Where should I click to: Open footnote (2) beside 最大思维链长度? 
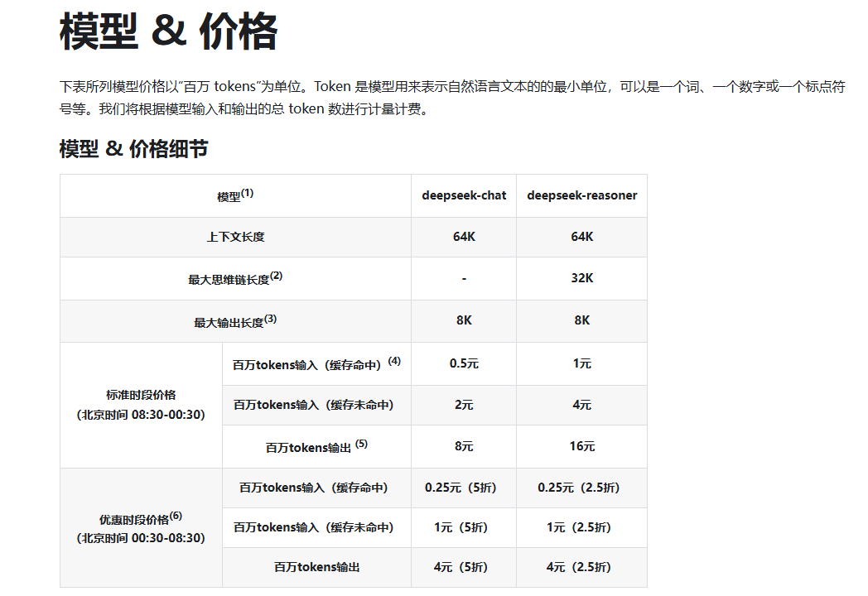point(277,275)
